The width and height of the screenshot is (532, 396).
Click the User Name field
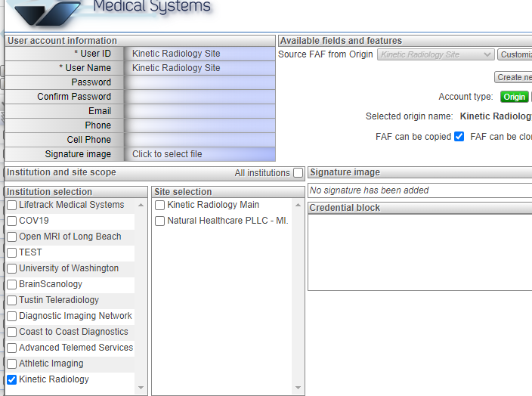199,68
